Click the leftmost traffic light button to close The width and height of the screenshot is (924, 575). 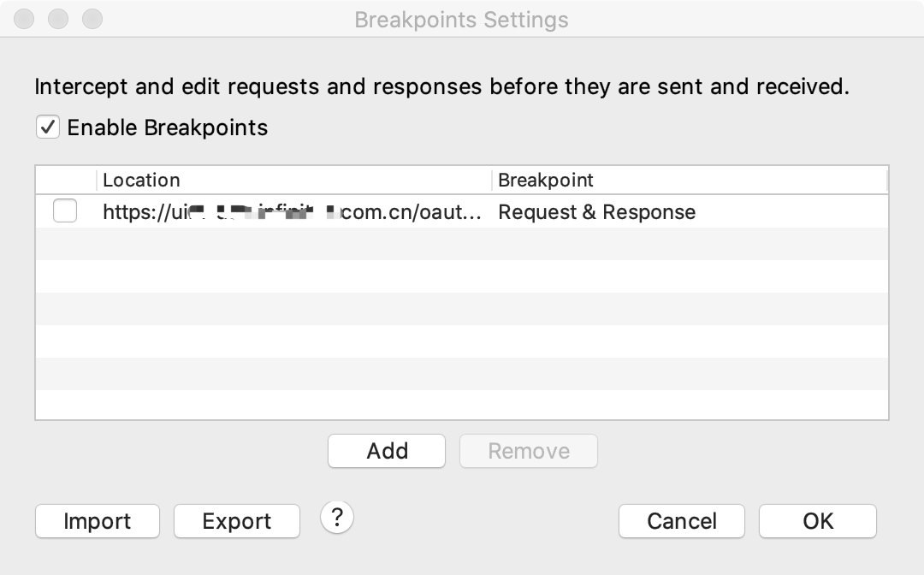[x=23, y=18]
